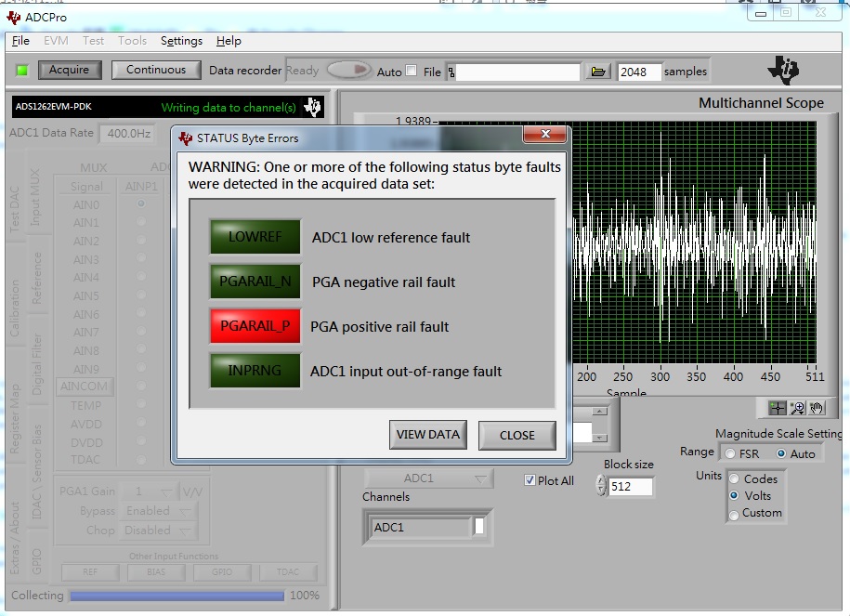This screenshot has width=850, height=616.
Task: Select Codes units radio button
Action: tap(734, 478)
